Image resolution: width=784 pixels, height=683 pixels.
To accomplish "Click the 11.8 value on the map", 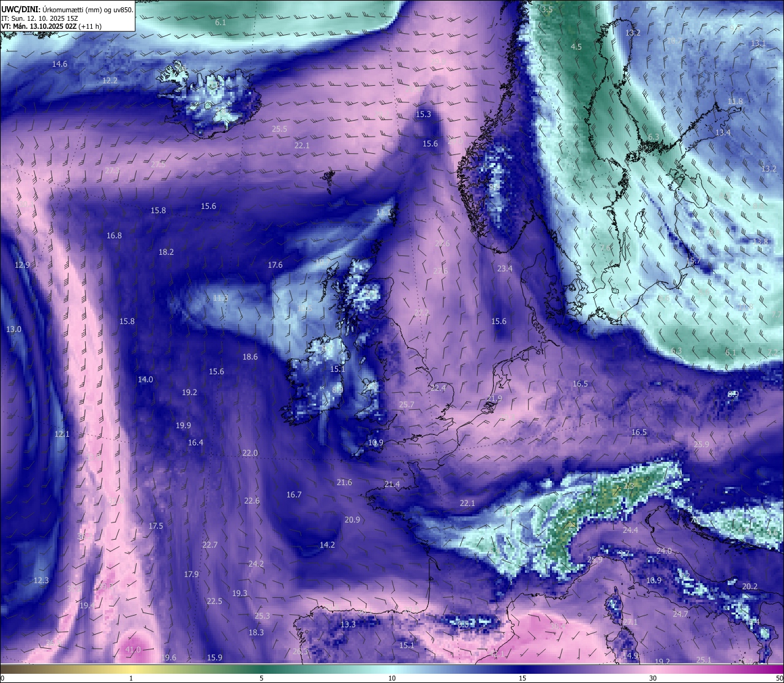I will pyautogui.click(x=735, y=101).
